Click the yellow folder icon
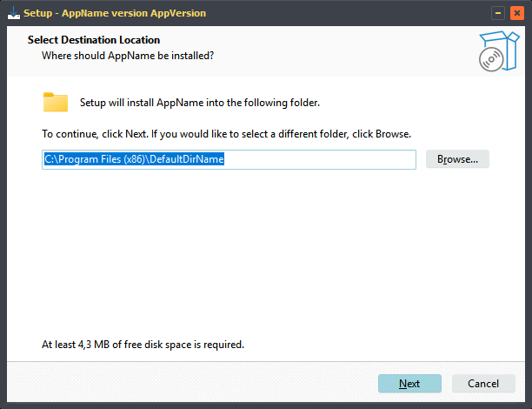Screen dimensions: 532x409 pos(56,103)
